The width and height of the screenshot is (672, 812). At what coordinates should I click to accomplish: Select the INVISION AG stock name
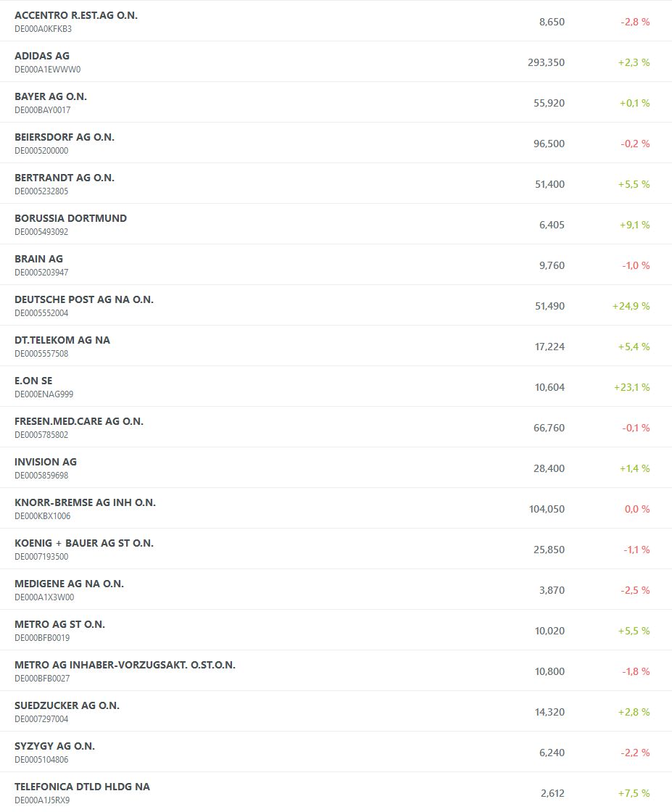point(46,462)
